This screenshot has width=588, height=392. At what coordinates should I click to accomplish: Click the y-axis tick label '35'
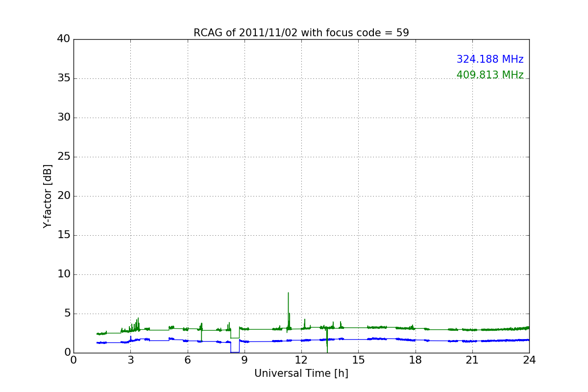pyautogui.click(x=64, y=78)
